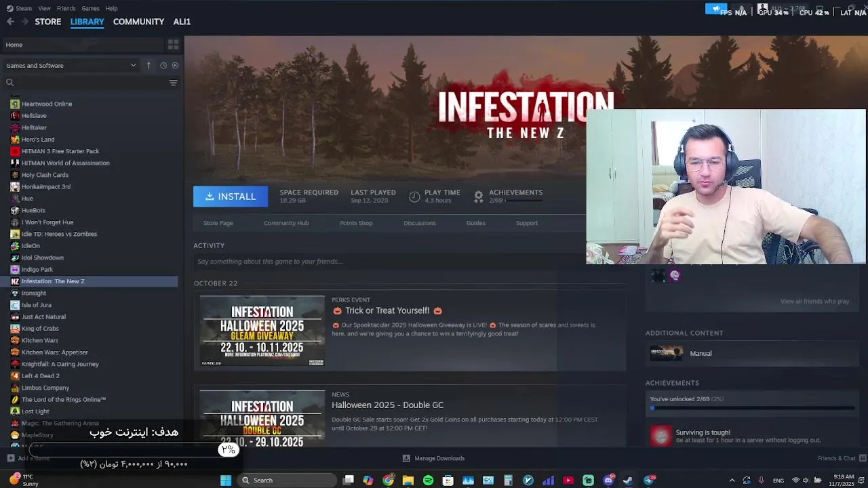Open the Discussions link
This screenshot has width=868, height=488.
click(x=420, y=223)
